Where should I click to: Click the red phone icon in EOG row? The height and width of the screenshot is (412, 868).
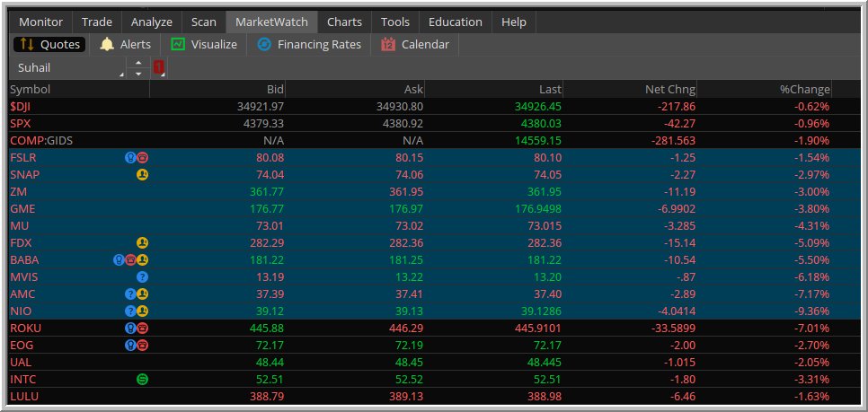142,346
